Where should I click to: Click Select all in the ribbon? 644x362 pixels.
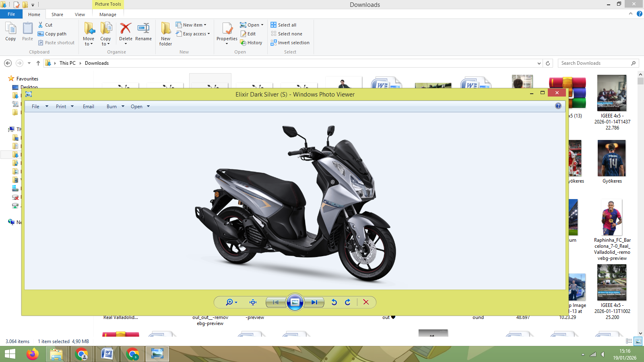tap(283, 25)
